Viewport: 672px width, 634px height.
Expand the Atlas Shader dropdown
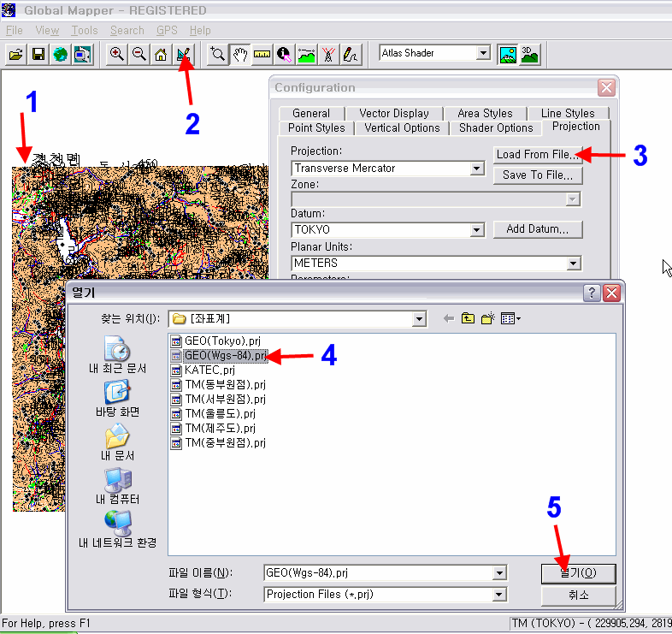click(x=483, y=53)
